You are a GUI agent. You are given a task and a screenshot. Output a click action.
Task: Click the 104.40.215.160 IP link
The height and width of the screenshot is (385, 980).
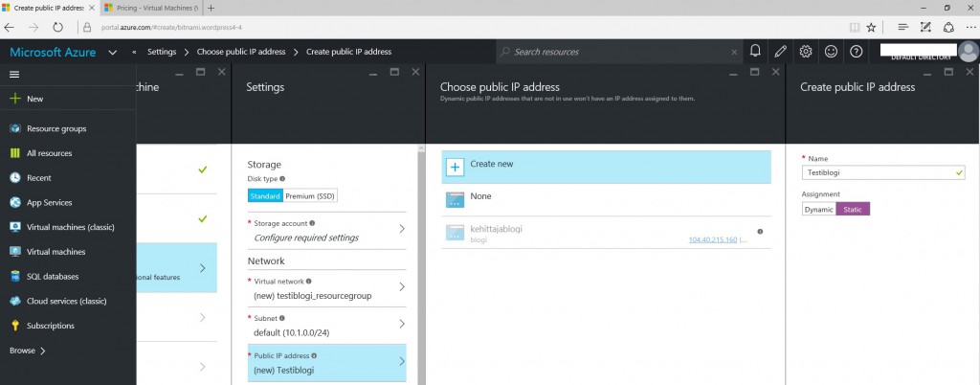pos(712,240)
